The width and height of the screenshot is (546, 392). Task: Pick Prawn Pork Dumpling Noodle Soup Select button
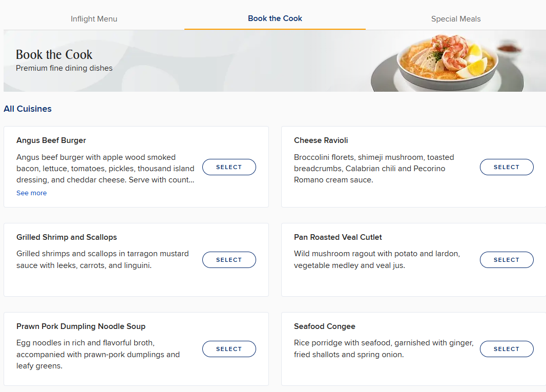click(229, 349)
